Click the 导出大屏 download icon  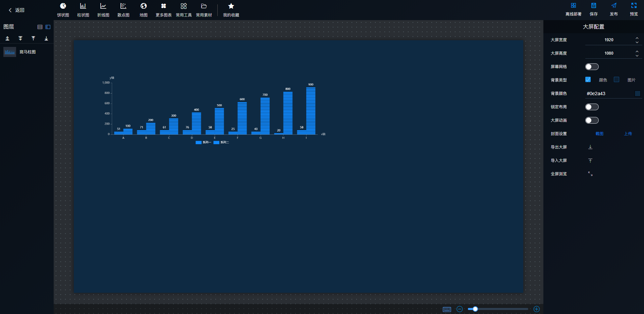click(590, 147)
